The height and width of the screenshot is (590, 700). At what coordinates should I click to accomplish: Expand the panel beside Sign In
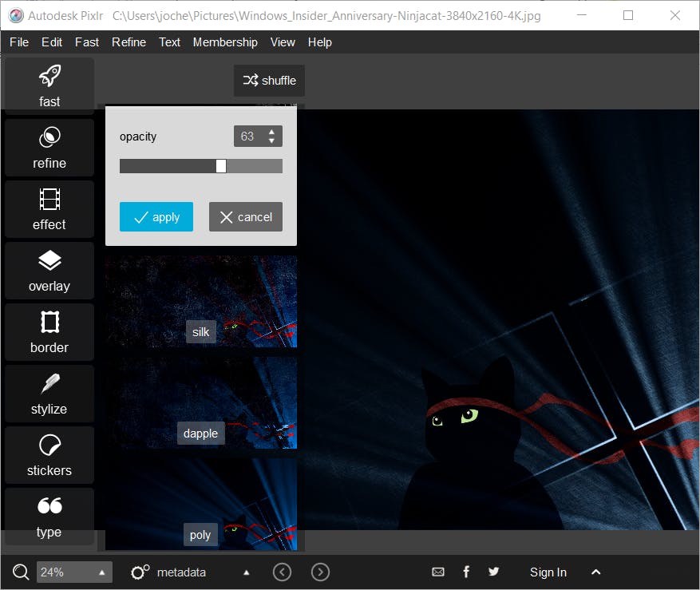596,572
